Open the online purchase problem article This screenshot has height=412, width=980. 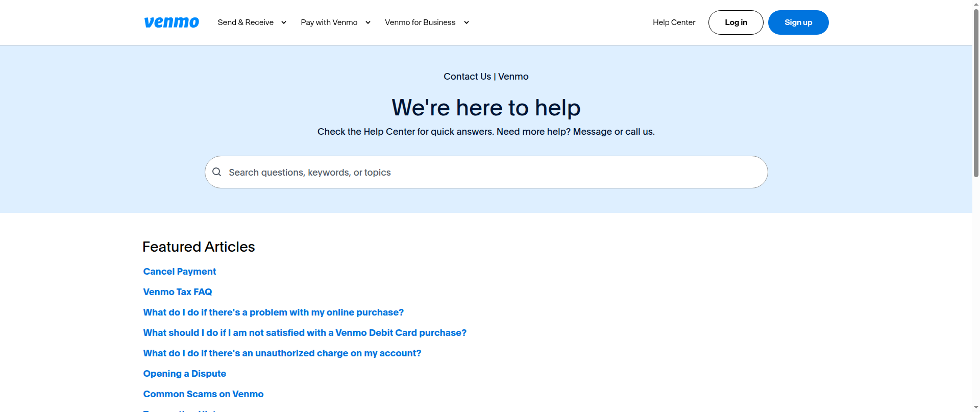click(274, 312)
